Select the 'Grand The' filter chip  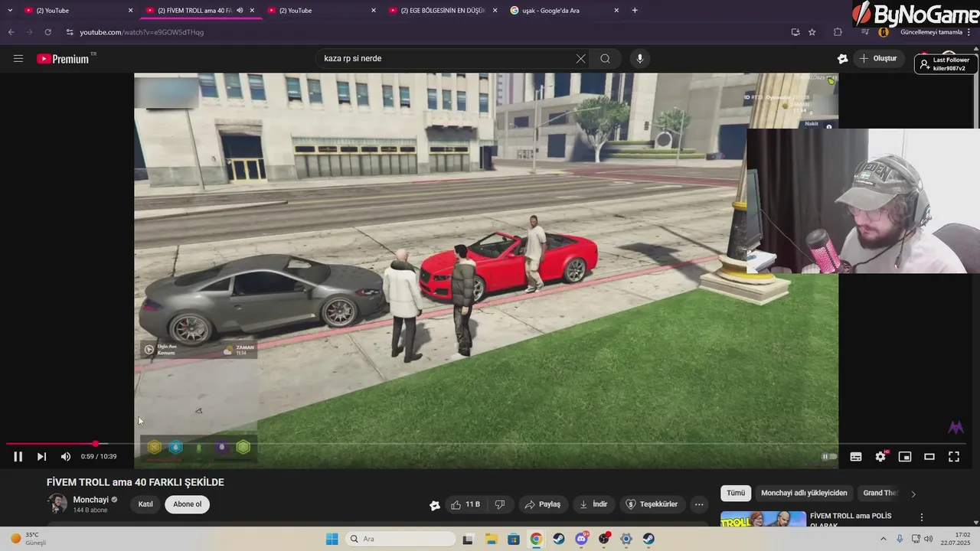point(880,494)
